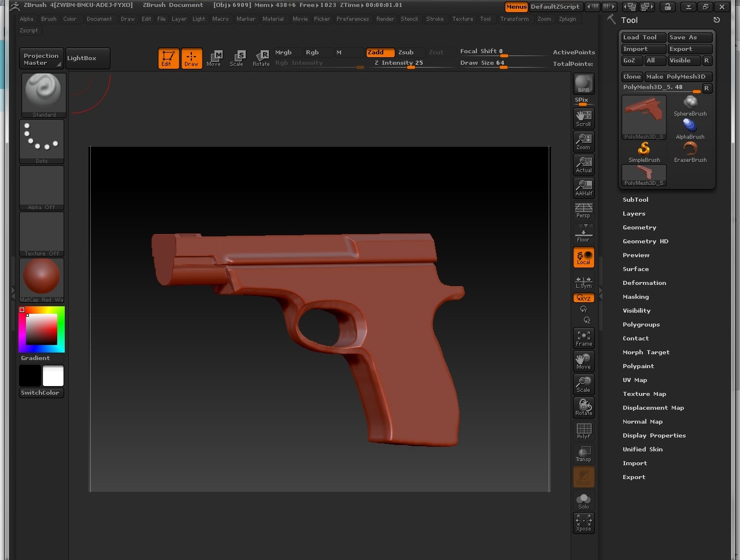Click the Make PolyMesh3D button
The image size is (740, 560).
point(679,76)
